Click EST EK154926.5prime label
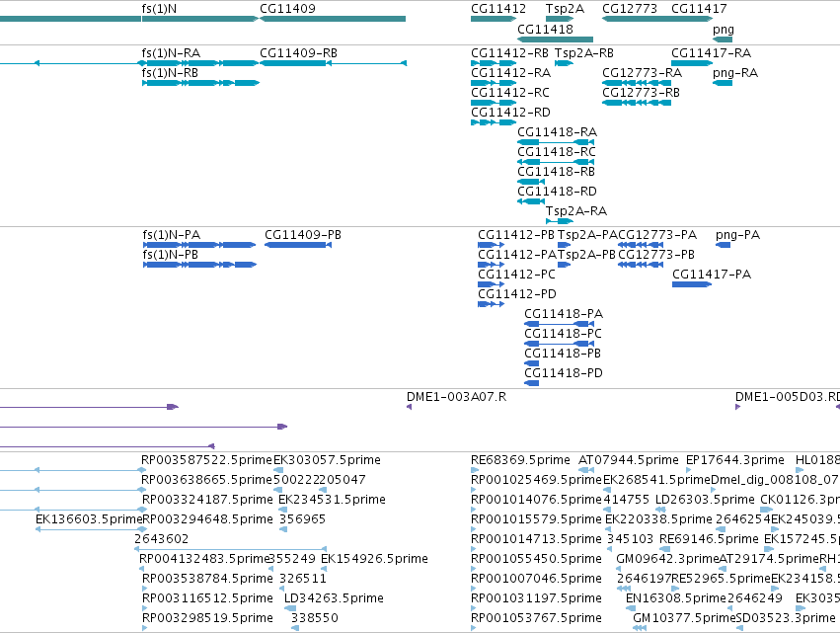This screenshot has height=633, width=840. (374, 559)
